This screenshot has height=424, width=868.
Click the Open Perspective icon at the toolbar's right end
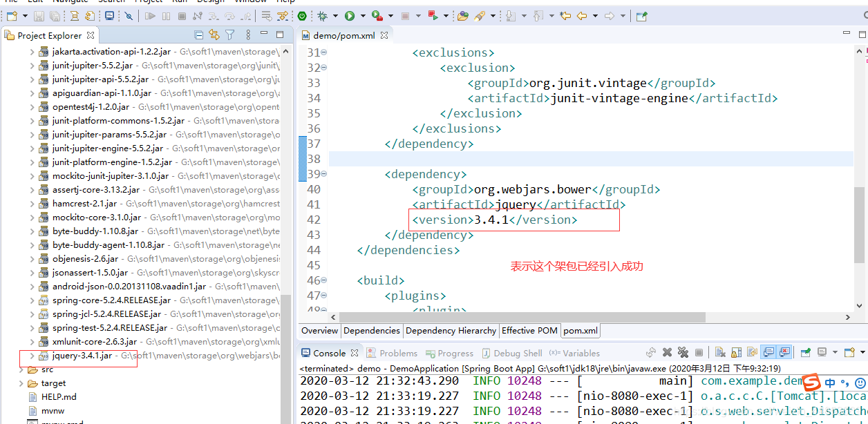[x=642, y=16]
